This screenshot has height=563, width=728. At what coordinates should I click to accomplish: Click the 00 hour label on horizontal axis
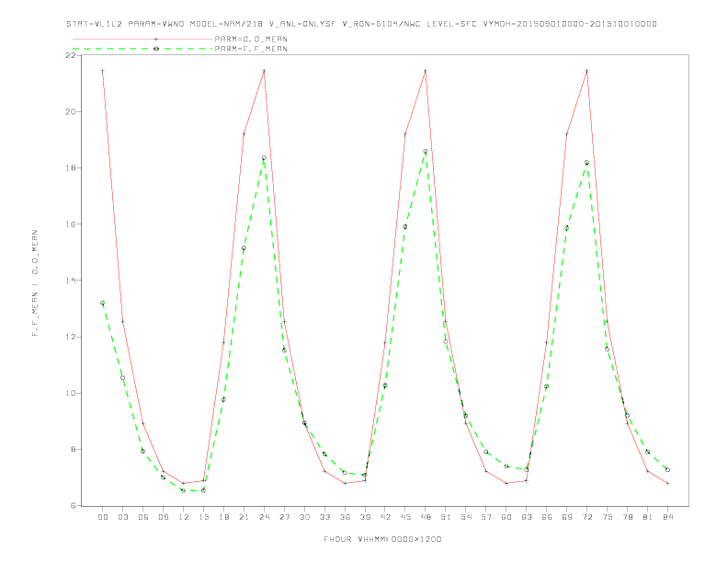coord(103,517)
